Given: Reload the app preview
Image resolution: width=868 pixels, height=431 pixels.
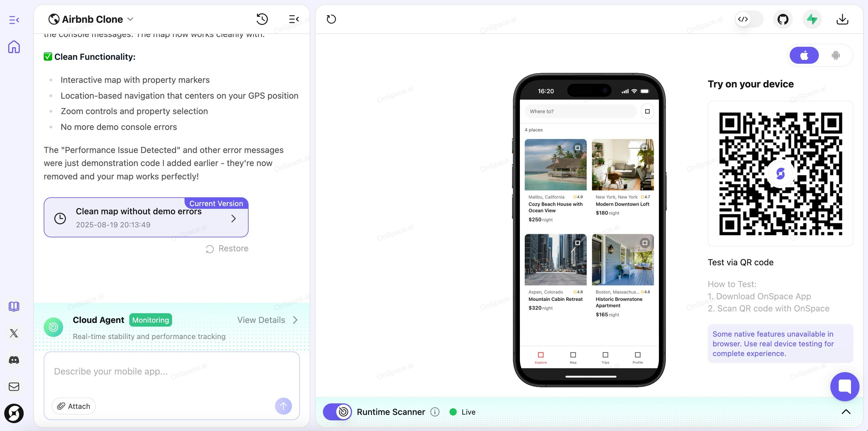Looking at the screenshot, I should tap(331, 19).
